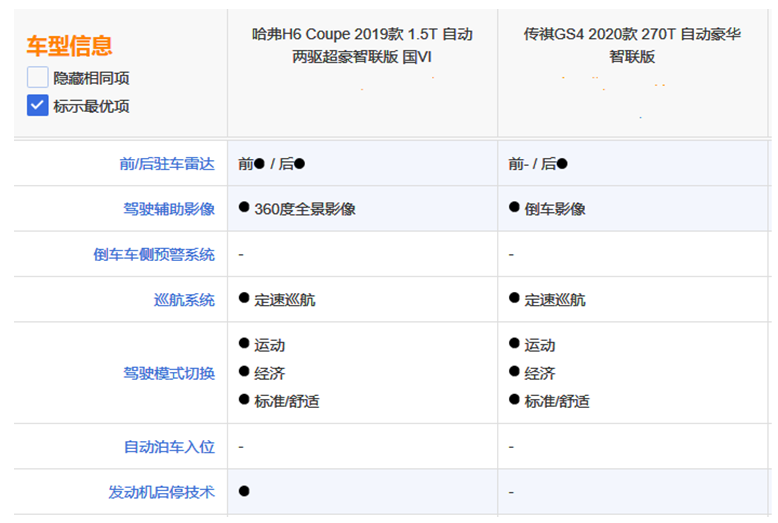Click the 360度全景影像 cell for 哈弗H6
The height and width of the screenshot is (523, 778).
(x=304, y=209)
